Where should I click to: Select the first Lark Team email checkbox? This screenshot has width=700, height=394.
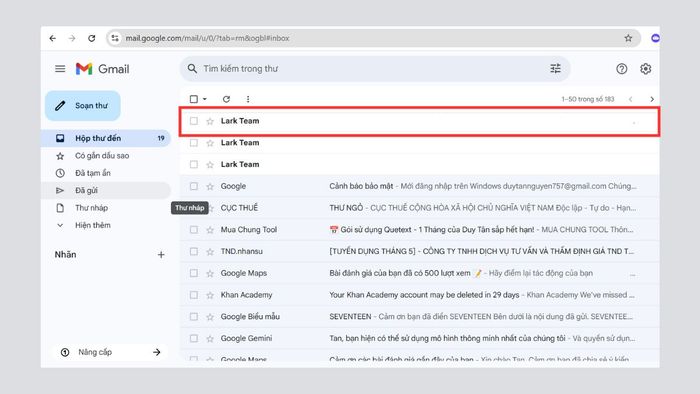coord(194,121)
